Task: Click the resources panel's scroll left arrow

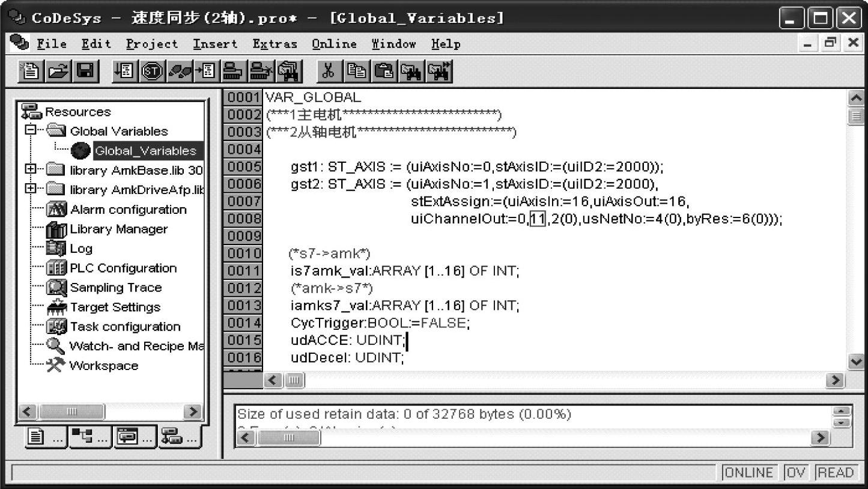Action: pyautogui.click(x=28, y=412)
